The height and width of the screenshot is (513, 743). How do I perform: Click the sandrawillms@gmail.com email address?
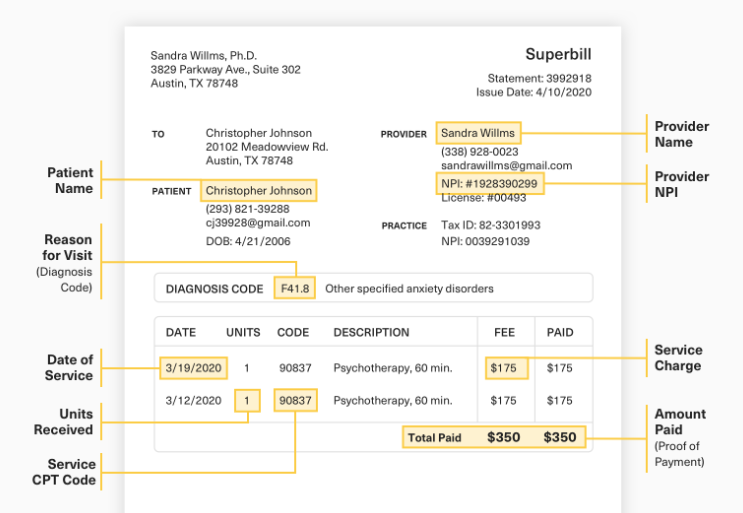(506, 166)
